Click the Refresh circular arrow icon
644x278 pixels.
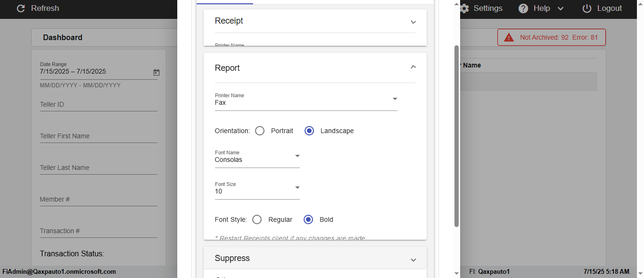tap(21, 8)
